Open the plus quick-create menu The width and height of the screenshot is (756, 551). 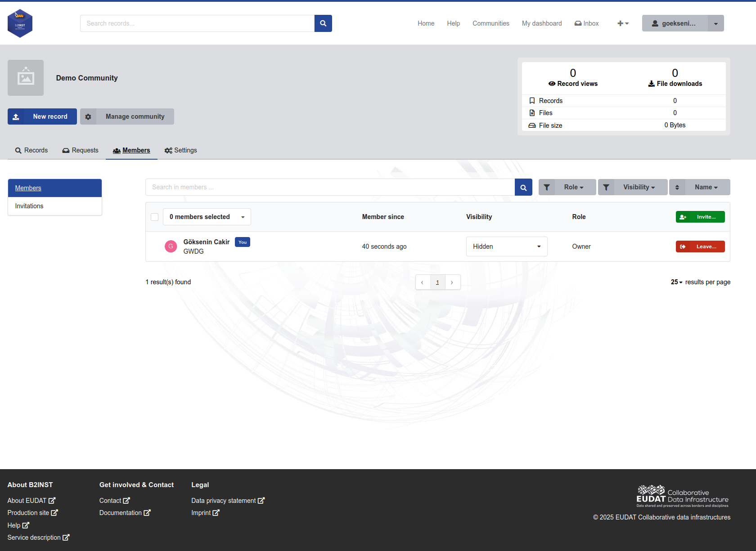click(x=623, y=23)
